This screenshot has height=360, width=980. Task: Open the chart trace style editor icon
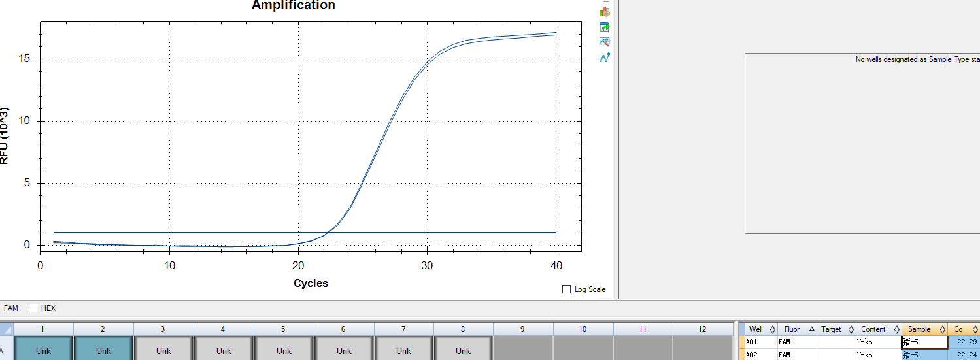pyautogui.click(x=605, y=42)
